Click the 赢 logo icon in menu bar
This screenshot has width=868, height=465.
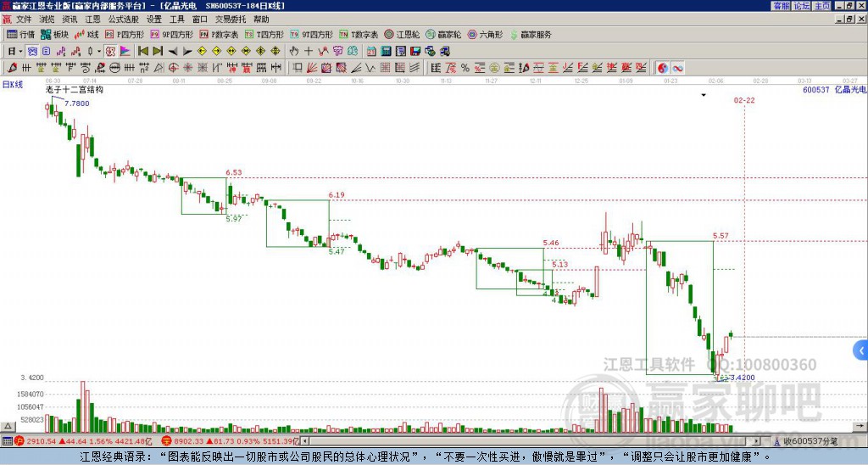tap(6, 20)
